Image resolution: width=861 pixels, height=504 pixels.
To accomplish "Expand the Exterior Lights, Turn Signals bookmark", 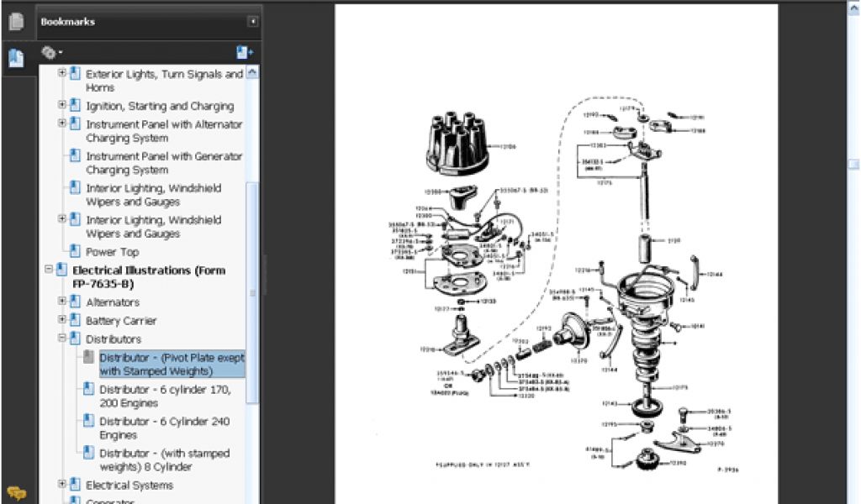I will coord(62,74).
